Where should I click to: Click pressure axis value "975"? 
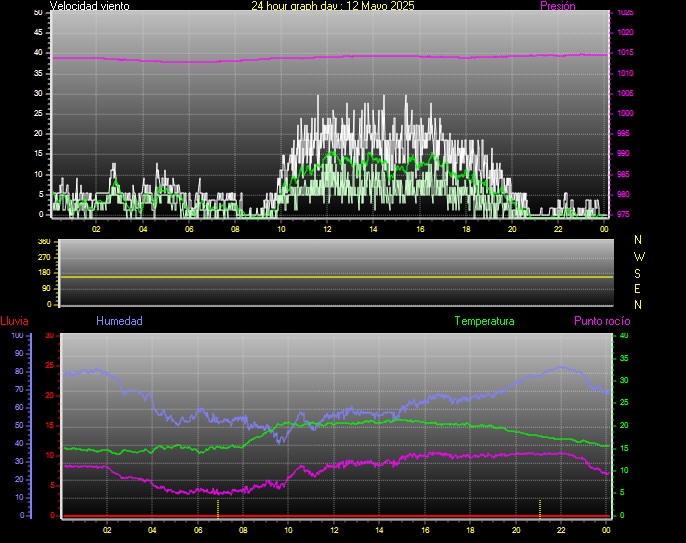click(623, 214)
